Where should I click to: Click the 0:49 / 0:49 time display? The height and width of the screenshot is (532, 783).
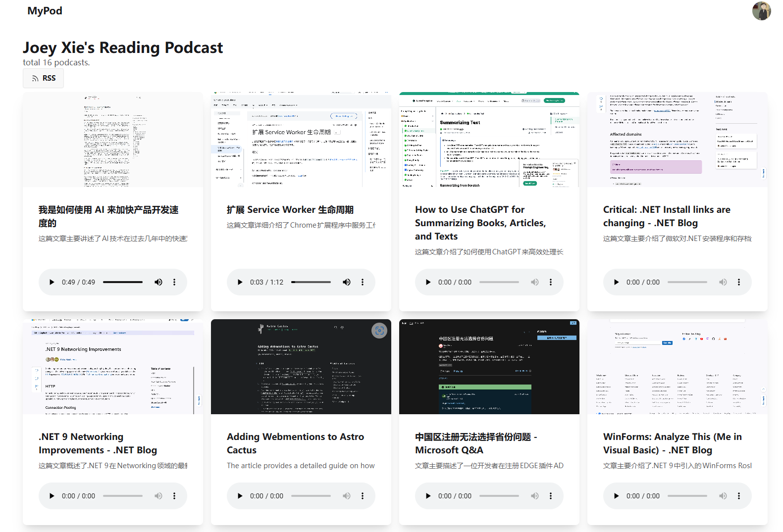(78, 282)
